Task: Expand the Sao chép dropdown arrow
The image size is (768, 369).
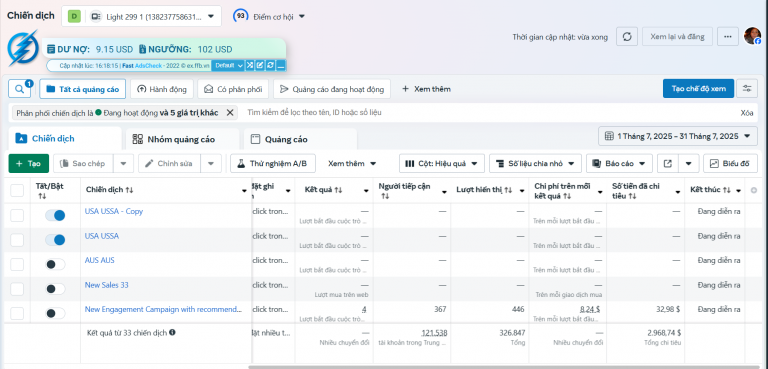Action: click(123, 164)
